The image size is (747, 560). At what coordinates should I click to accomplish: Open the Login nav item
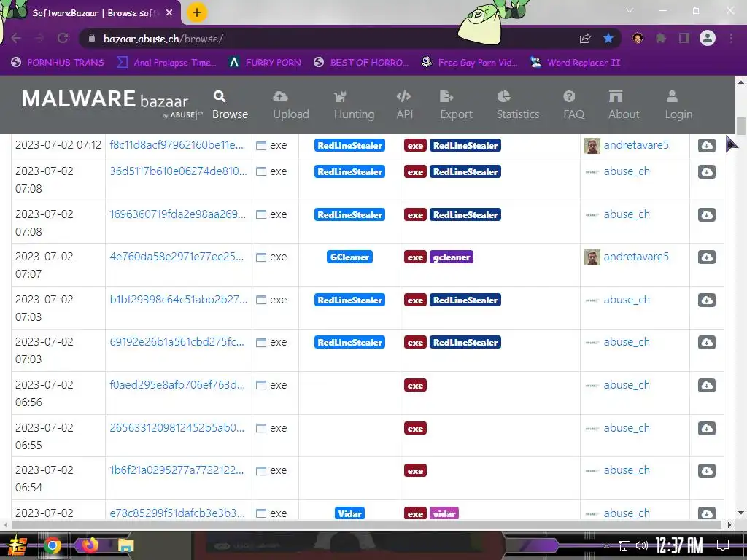click(678, 105)
